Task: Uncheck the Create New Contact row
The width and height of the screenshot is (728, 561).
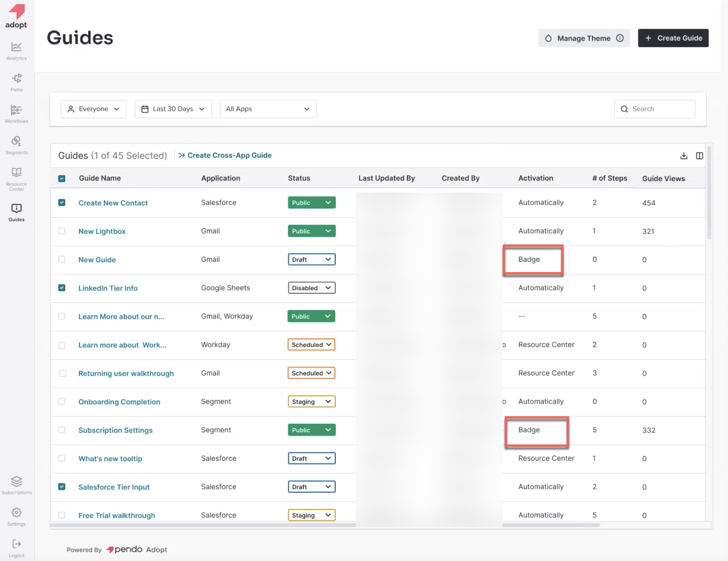Action: (x=62, y=203)
